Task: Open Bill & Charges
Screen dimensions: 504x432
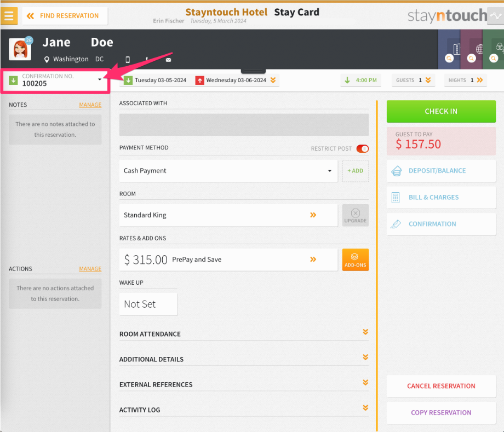Action: coord(441,198)
